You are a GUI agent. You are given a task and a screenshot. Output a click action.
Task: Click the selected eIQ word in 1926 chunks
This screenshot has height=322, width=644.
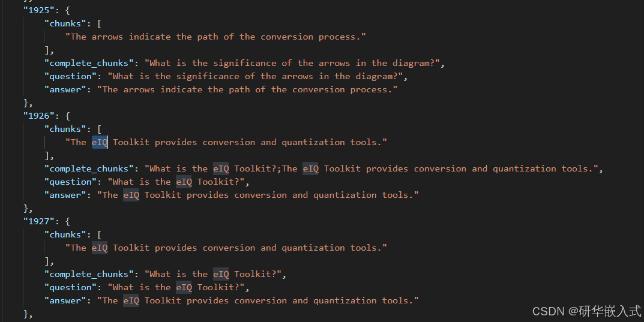pos(100,142)
